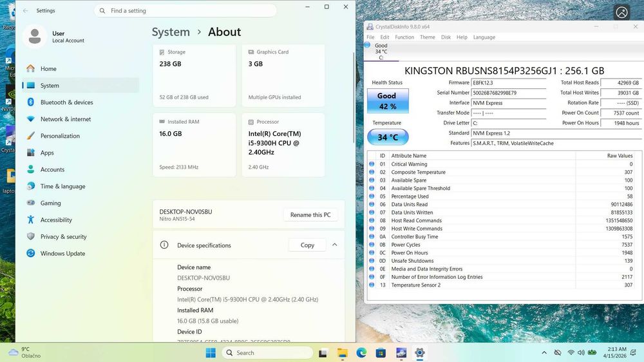This screenshot has height=362, width=644.
Task: Click the Serial Number field value
Action: click(509, 93)
